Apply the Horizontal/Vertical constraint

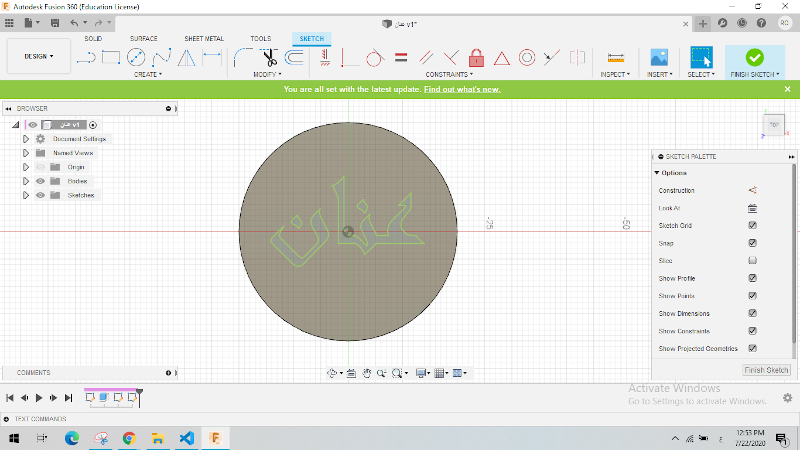tap(325, 58)
